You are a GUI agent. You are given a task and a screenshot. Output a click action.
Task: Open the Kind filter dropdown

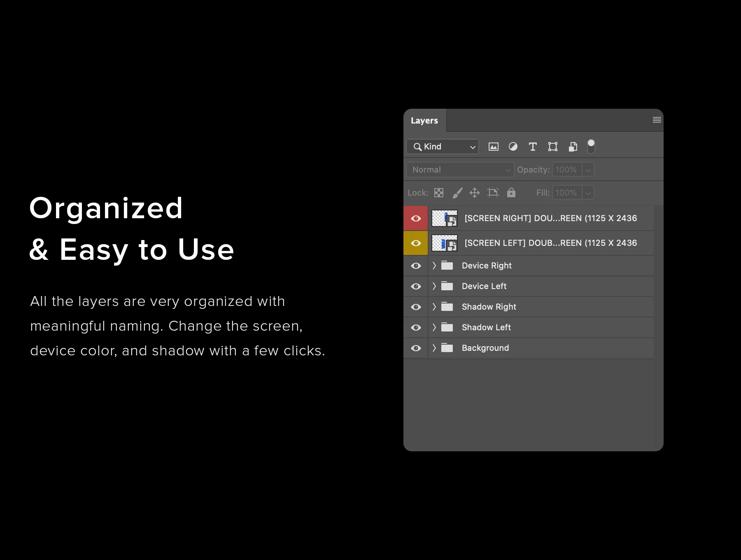443,147
